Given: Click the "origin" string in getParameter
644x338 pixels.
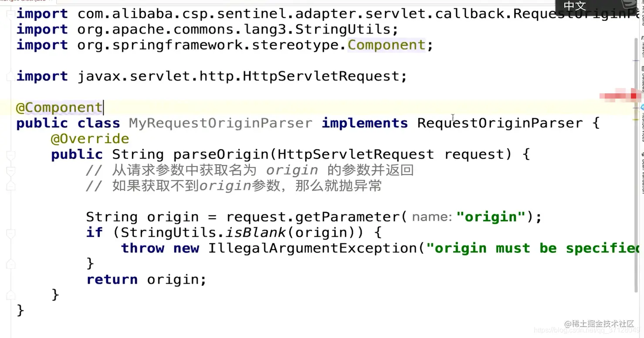Looking at the screenshot, I should click(x=491, y=217).
